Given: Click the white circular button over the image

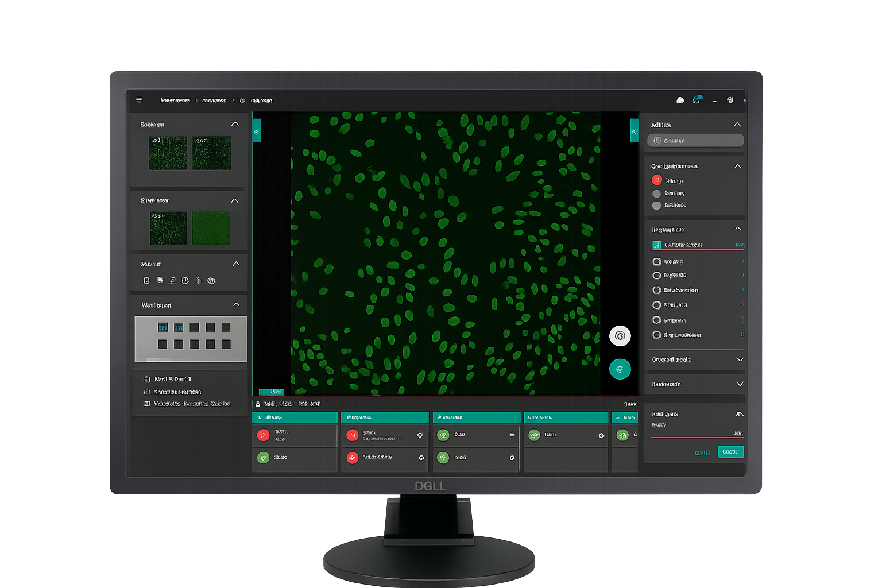Looking at the screenshot, I should pos(620,336).
